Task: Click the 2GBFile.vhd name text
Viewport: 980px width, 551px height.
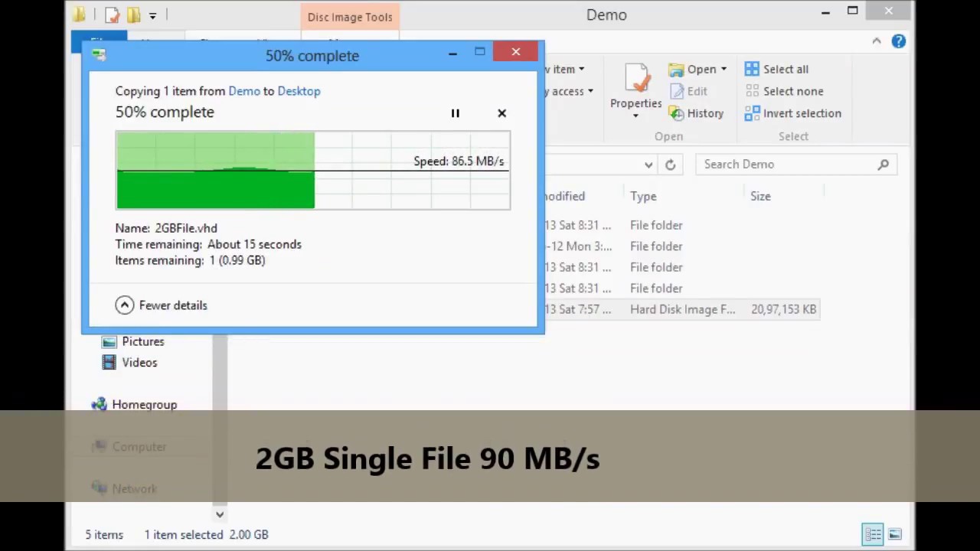Action: [186, 228]
